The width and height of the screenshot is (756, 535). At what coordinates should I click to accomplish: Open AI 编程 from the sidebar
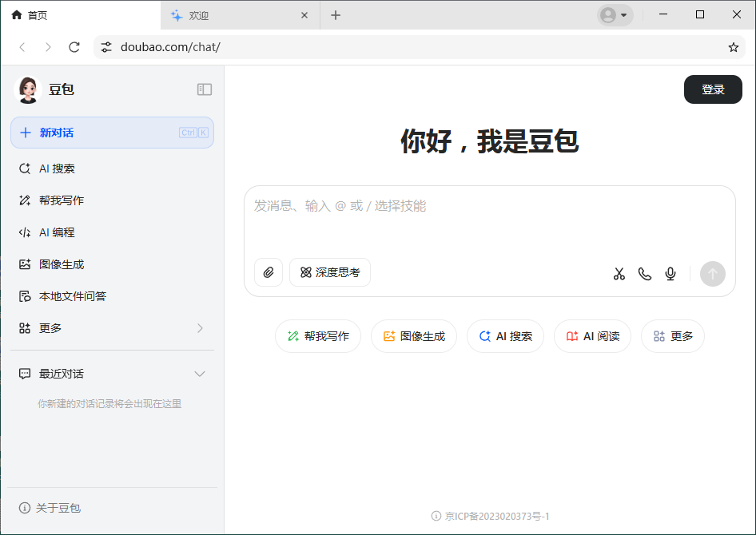57,232
